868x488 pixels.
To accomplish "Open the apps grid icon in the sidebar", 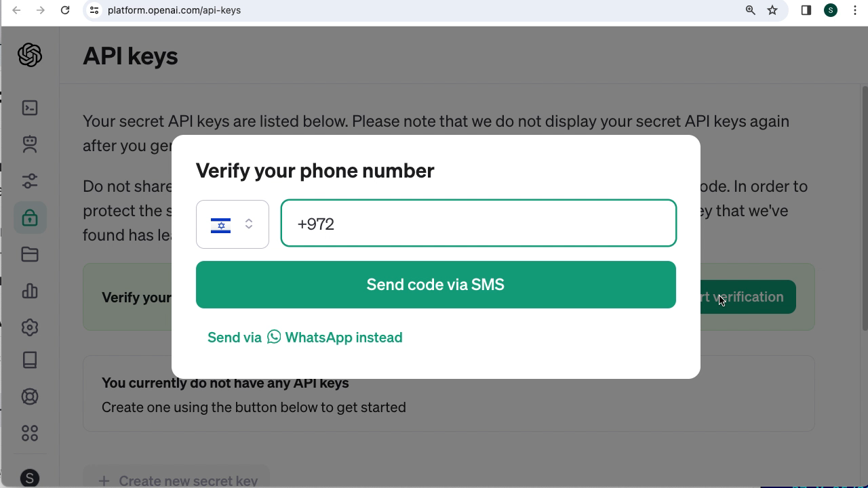I will [30, 433].
